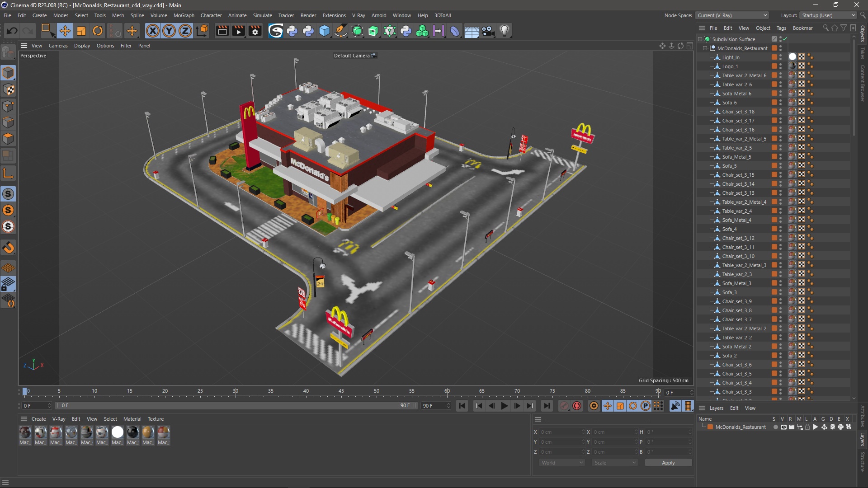
Task: Open the MoGraph menu
Action: [x=184, y=15]
